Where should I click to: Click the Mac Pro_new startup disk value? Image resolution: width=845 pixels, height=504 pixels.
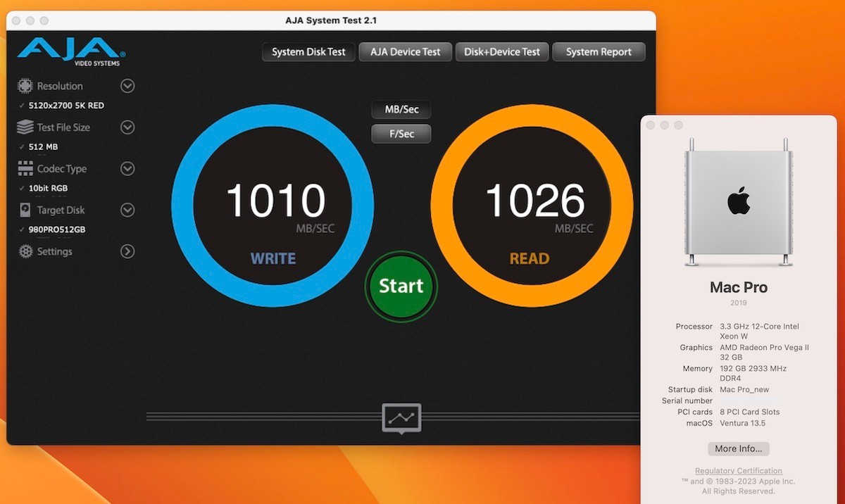pyautogui.click(x=744, y=389)
